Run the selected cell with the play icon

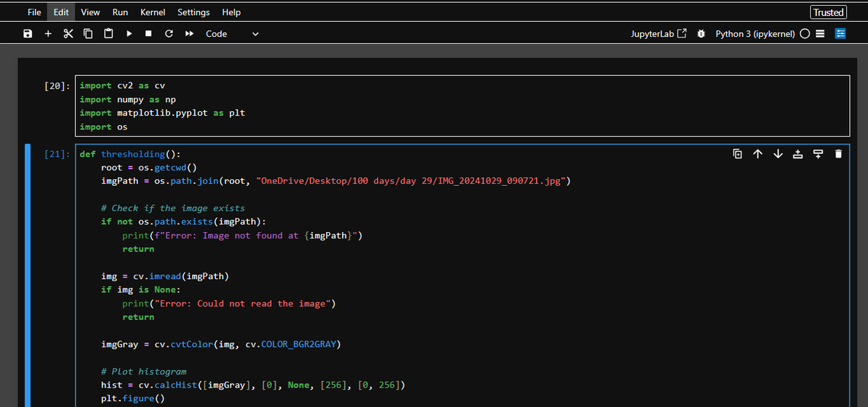129,34
